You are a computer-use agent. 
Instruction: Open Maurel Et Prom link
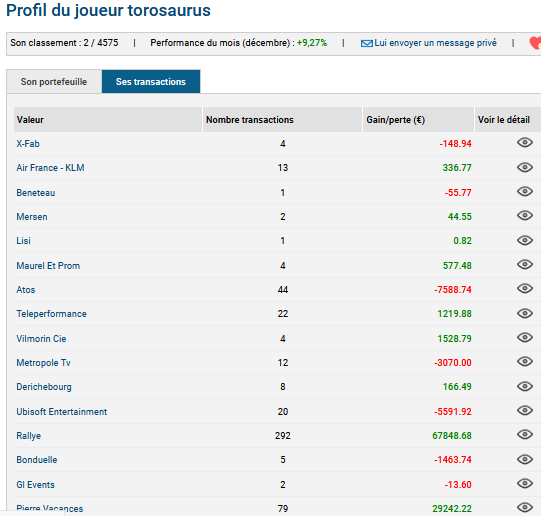(48, 266)
